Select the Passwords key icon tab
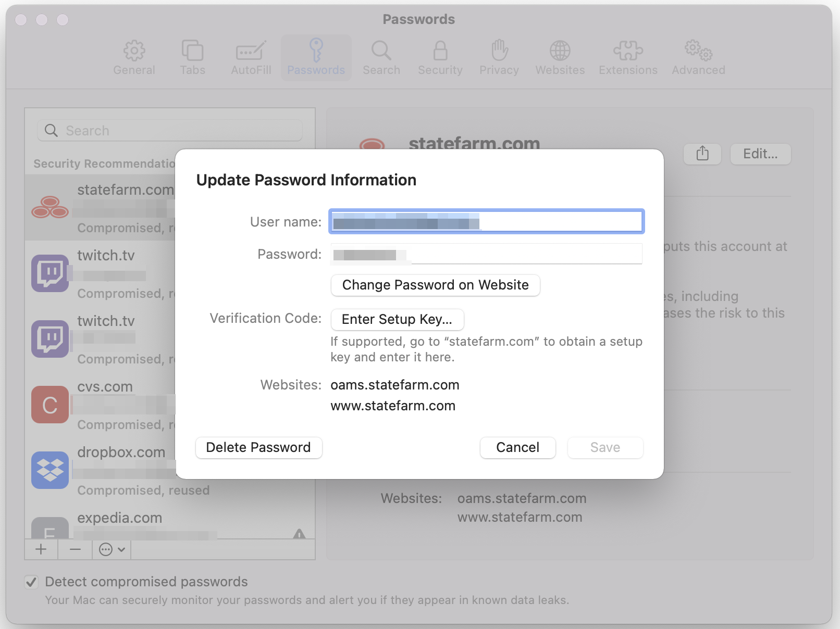 click(x=316, y=58)
